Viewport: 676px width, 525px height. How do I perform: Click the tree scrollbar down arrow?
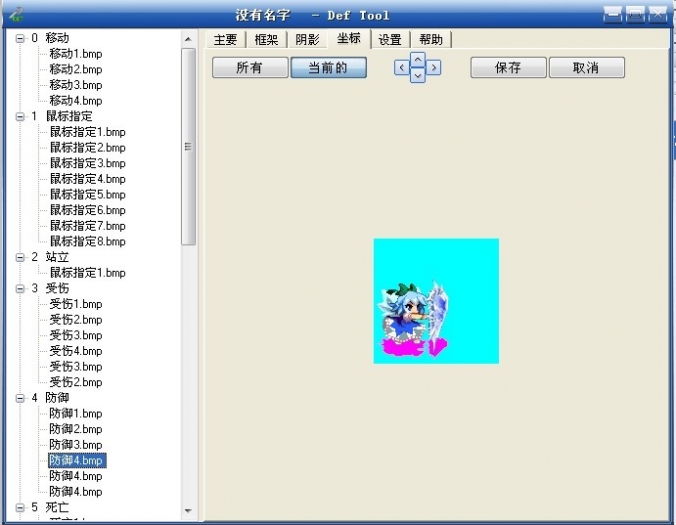click(188, 511)
